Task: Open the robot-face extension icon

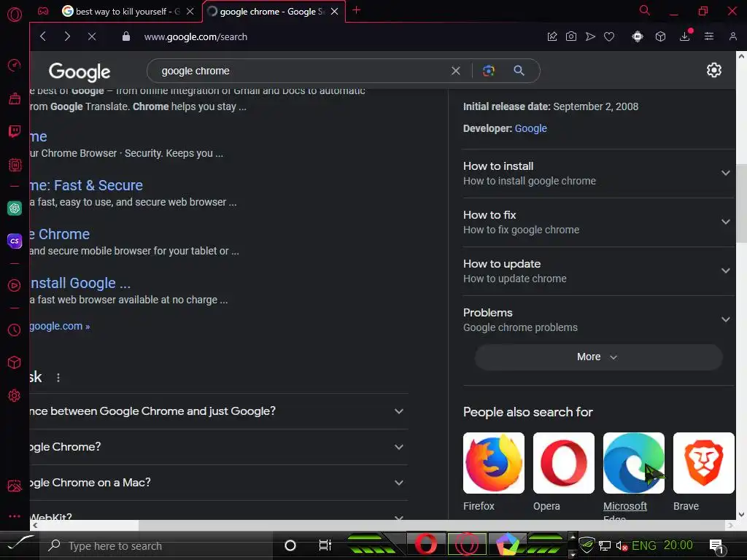Action: coord(638,36)
